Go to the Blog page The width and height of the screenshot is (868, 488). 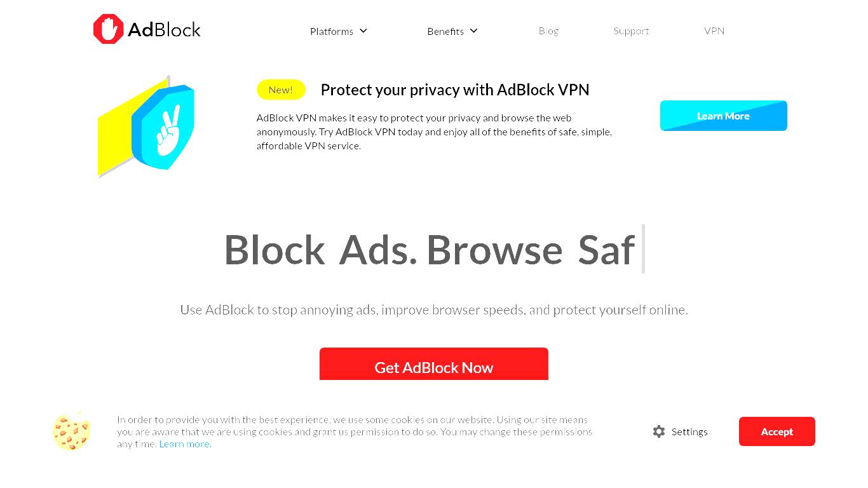pos(548,30)
